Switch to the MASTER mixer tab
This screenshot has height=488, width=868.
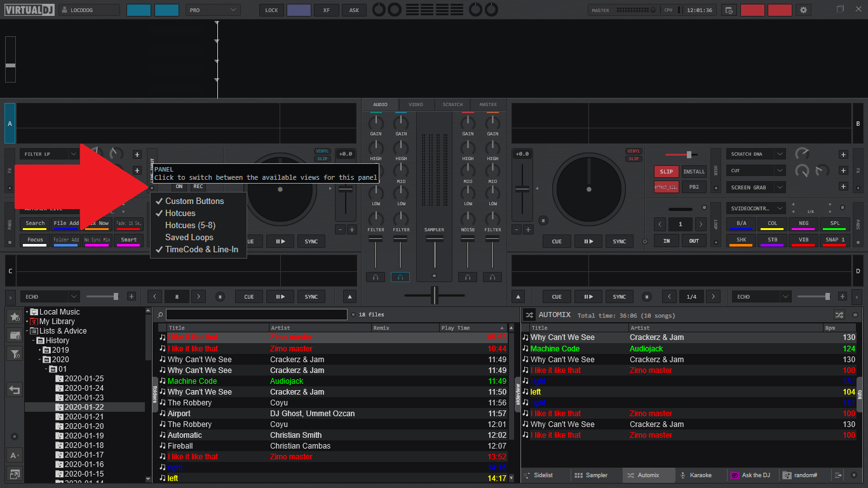[x=488, y=105]
